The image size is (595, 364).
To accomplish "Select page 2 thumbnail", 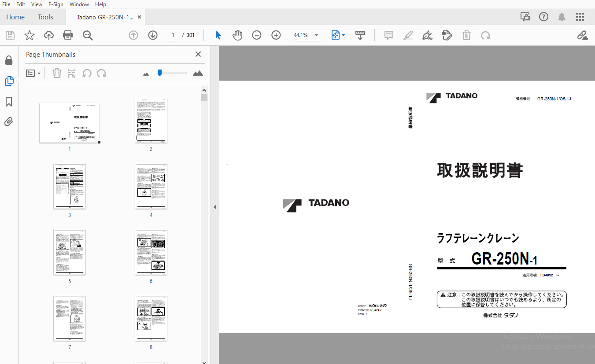I will click(151, 120).
